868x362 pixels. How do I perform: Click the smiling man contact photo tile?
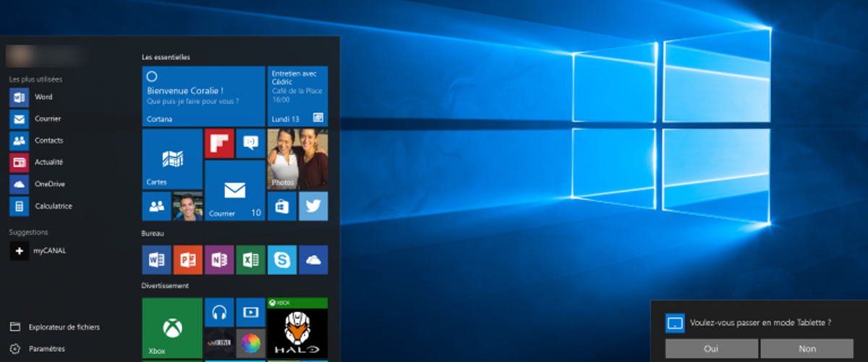[x=188, y=206]
